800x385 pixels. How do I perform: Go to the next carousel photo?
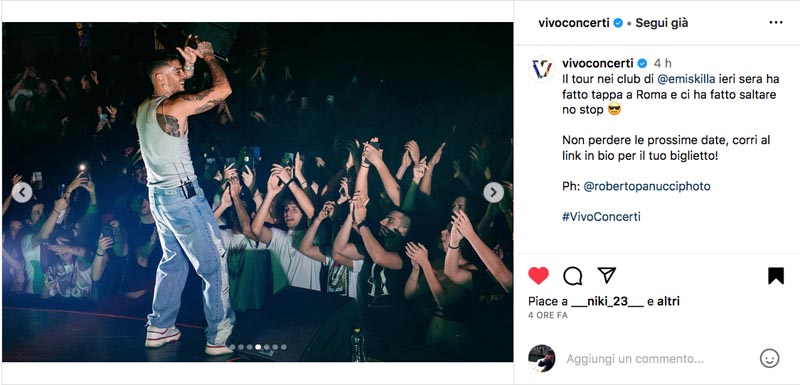(x=493, y=192)
